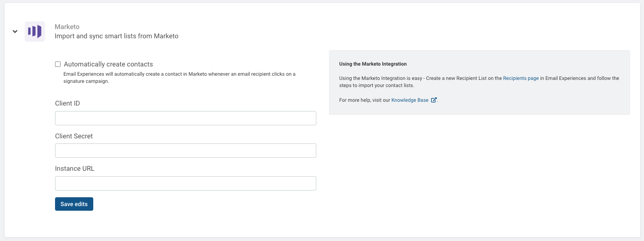The height and width of the screenshot is (241, 644).
Task: Click the 'Using the Marketo Integration' heading
Action: click(373, 64)
